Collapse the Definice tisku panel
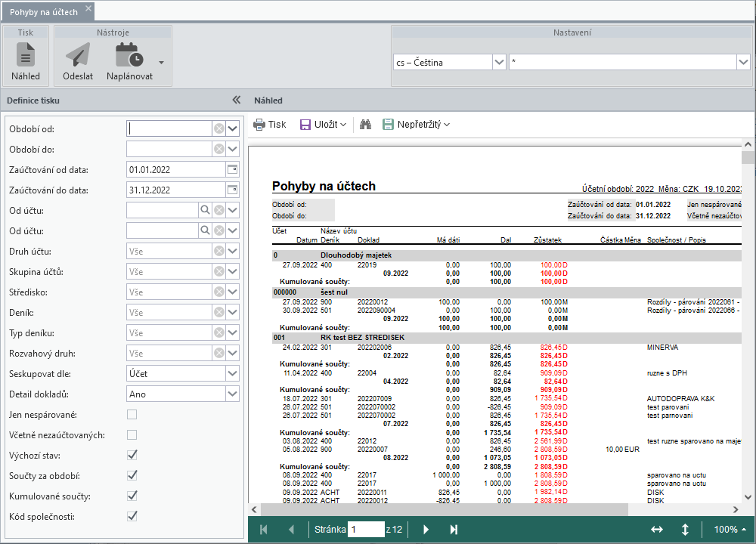Screen dimensions: 756x544 tap(236, 100)
